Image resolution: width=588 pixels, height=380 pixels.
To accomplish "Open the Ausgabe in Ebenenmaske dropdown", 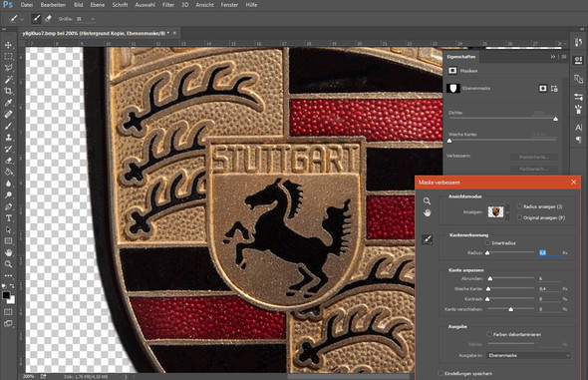I will click(x=529, y=355).
